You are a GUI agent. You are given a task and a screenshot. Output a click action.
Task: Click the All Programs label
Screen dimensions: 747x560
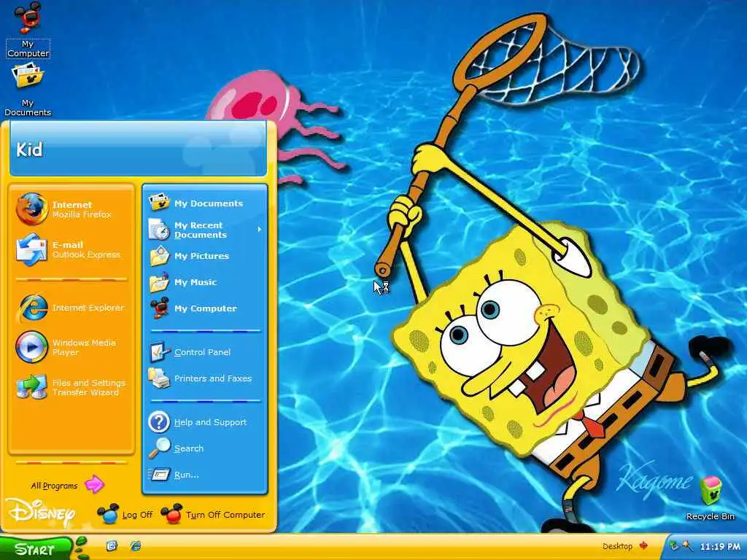(54, 486)
